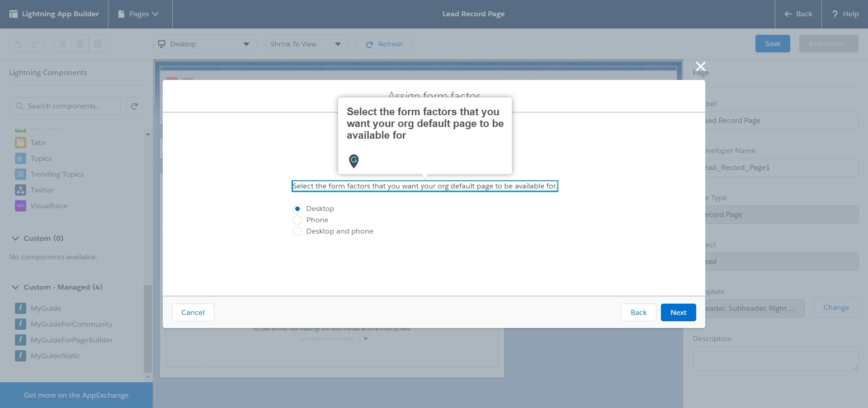Click the Description text area
This screenshot has height=408, width=868.
point(776,359)
